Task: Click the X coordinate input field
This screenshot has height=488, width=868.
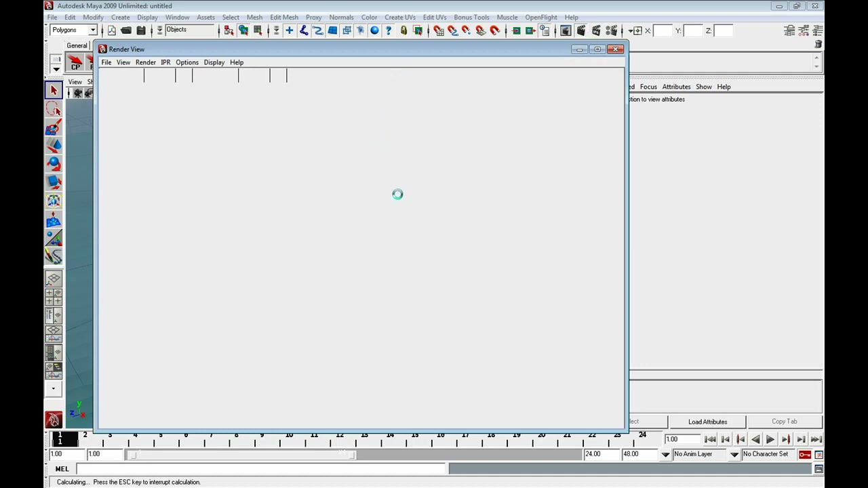Action: [663, 30]
